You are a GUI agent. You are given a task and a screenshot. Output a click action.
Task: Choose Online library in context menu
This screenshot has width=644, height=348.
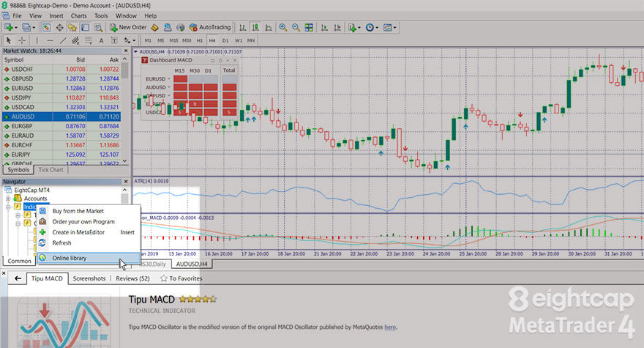point(89,258)
